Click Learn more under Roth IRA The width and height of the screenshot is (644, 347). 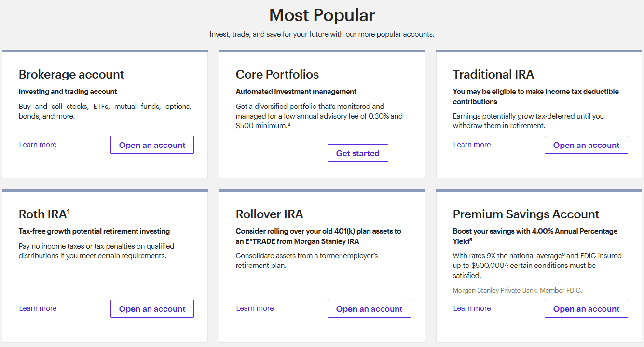(38, 308)
